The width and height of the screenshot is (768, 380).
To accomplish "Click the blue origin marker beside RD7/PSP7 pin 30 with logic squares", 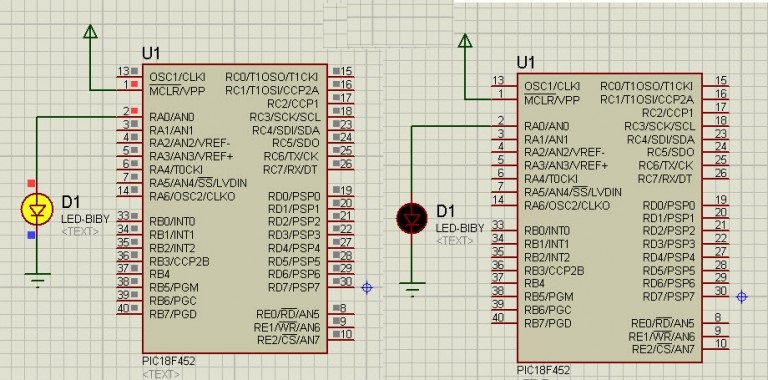I will pos(367,287).
